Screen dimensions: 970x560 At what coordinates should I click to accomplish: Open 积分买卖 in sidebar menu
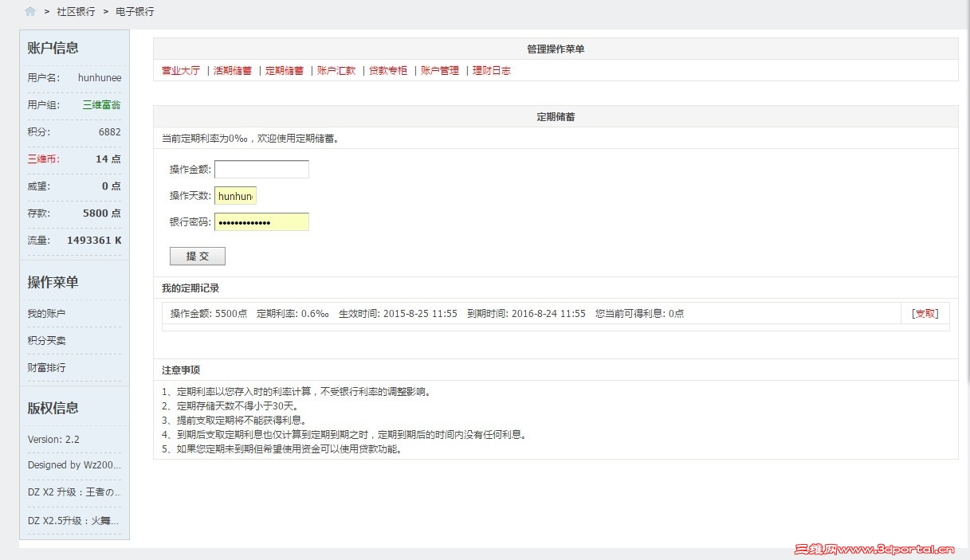click(x=46, y=340)
